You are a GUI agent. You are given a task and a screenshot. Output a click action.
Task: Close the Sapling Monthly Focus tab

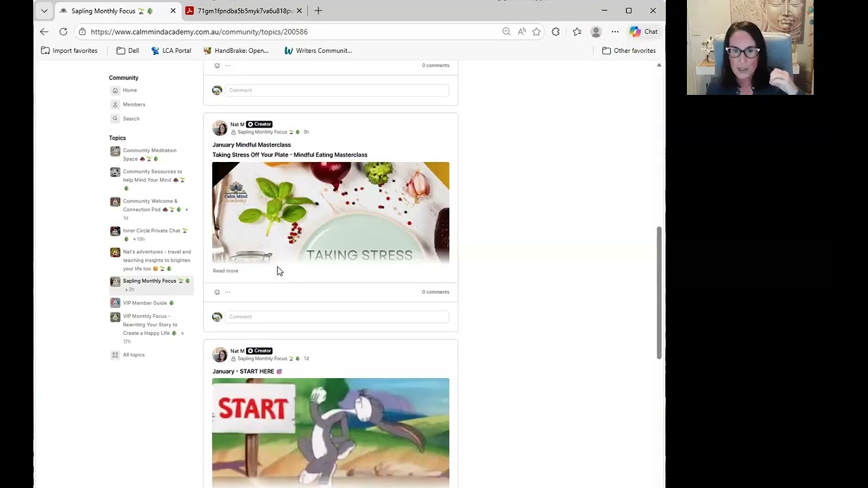pyautogui.click(x=173, y=11)
